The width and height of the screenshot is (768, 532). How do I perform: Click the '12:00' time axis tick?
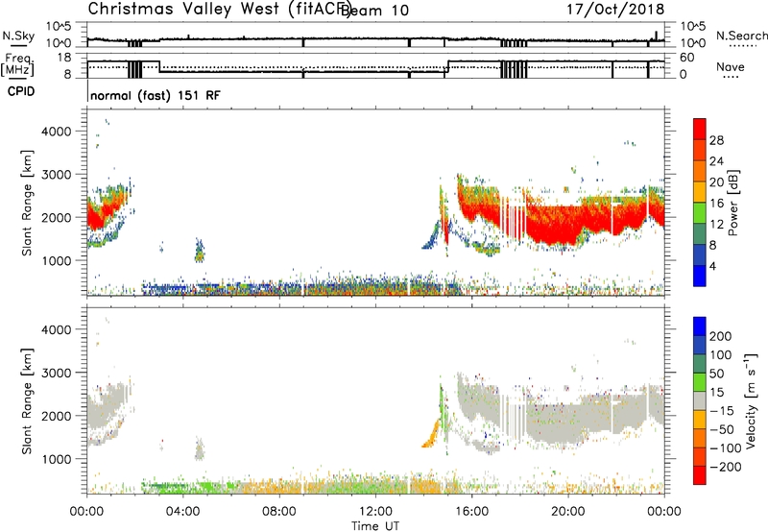coord(375,512)
